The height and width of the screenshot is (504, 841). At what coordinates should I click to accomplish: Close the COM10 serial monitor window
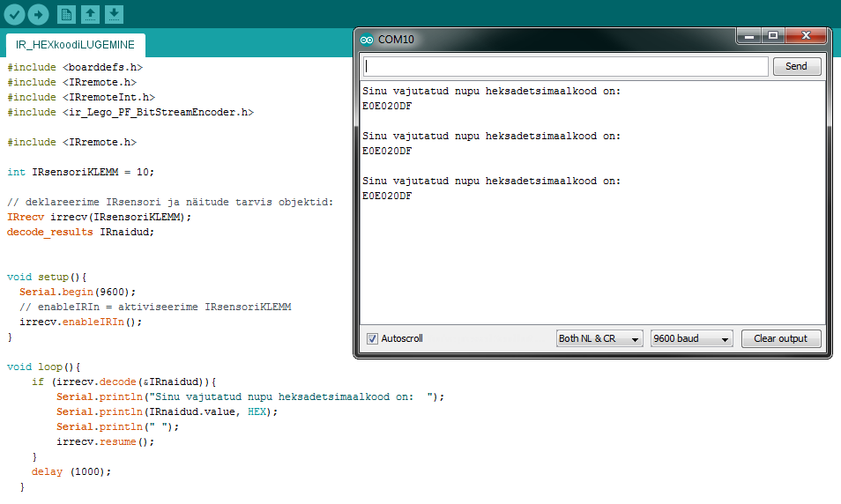coord(805,36)
